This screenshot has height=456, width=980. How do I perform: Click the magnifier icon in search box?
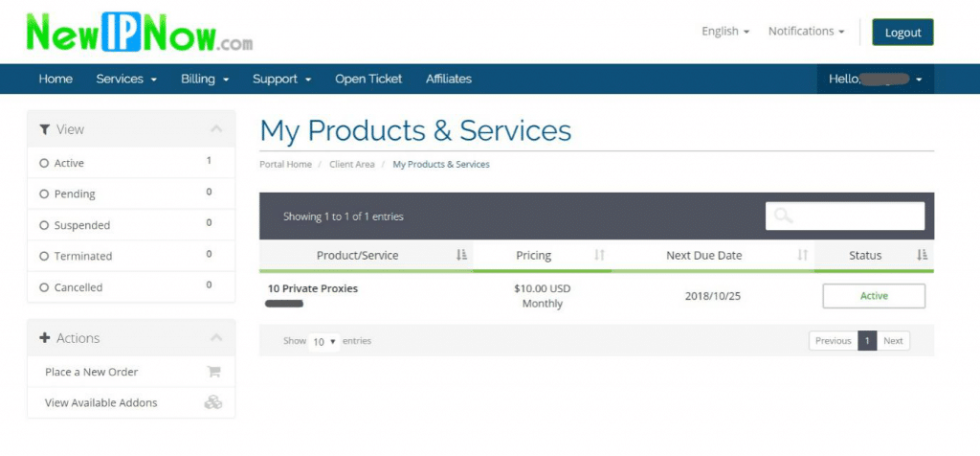[x=783, y=216]
